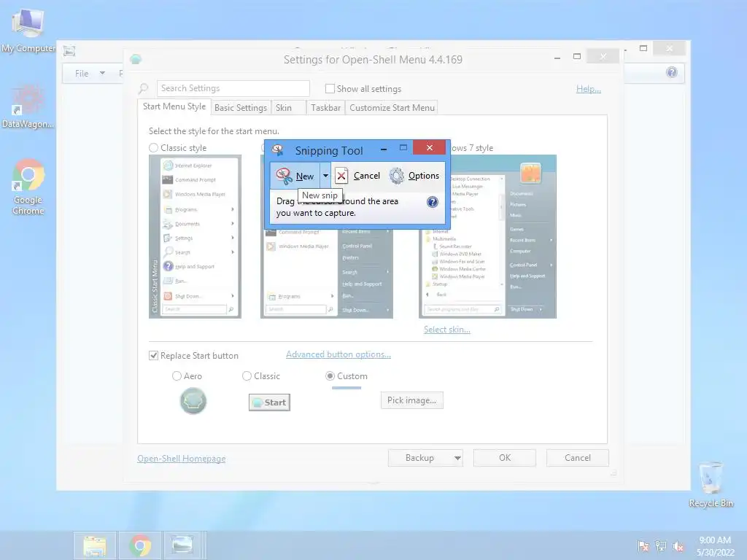Maximize the Snipping Tool window
The height and width of the screenshot is (560, 747).
click(403, 147)
